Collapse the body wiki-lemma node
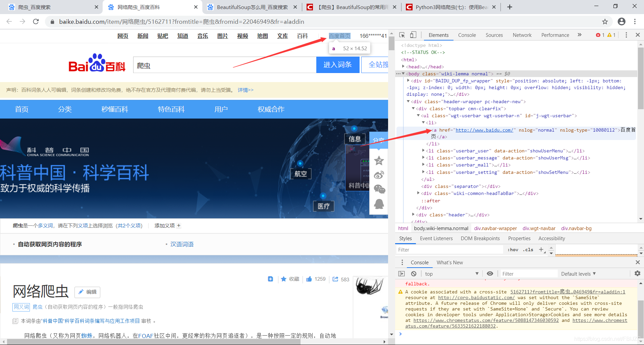Viewport: 644px width, 345px height. [403, 74]
